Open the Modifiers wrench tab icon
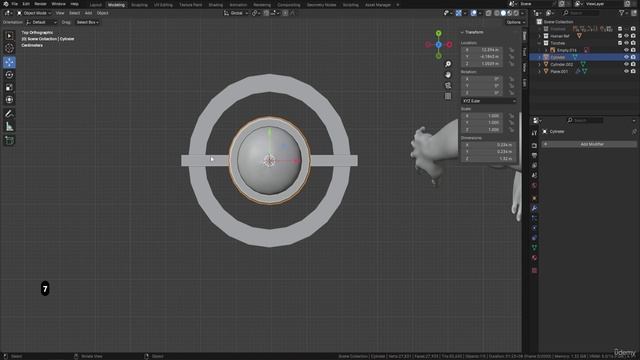The image size is (640, 360). pos(534,208)
